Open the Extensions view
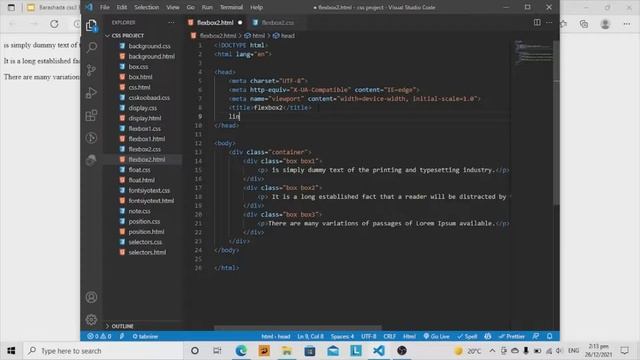Image resolution: width=640 pixels, height=360 pixels. [91, 116]
